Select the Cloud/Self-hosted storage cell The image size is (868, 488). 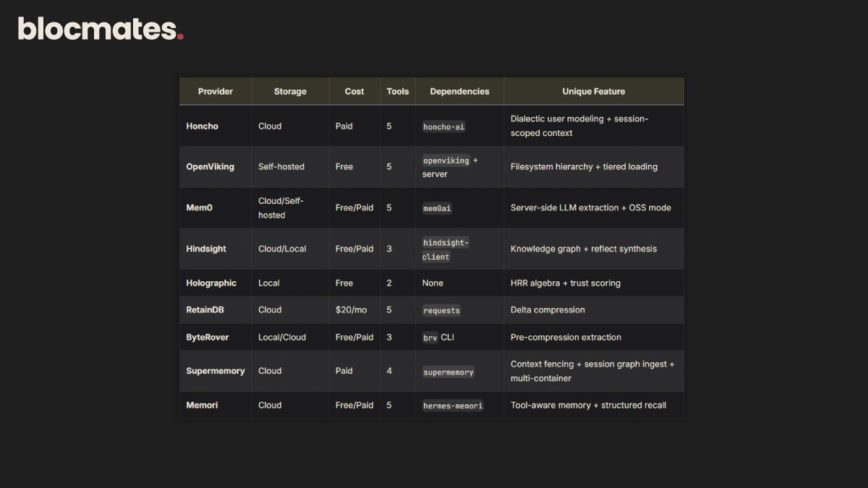pyautogui.click(x=281, y=207)
